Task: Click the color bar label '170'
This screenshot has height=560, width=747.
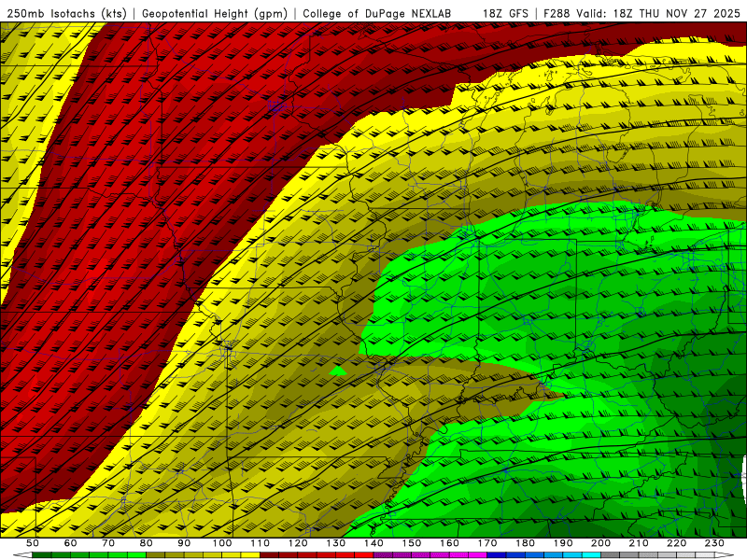Action: [x=487, y=543]
